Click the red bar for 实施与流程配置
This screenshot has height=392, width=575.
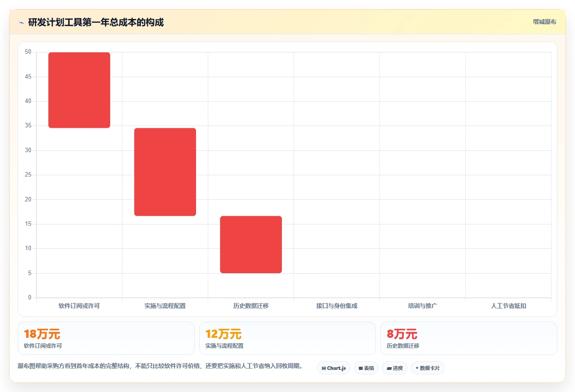[x=165, y=172]
